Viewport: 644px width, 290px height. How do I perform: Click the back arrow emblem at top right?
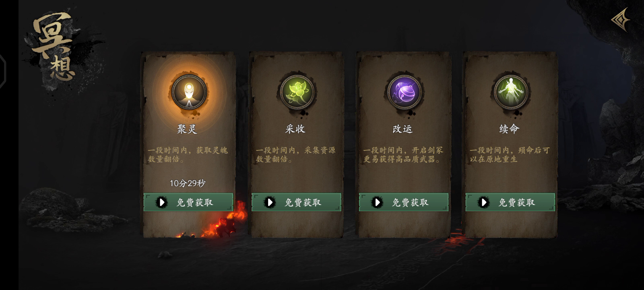pos(620,20)
